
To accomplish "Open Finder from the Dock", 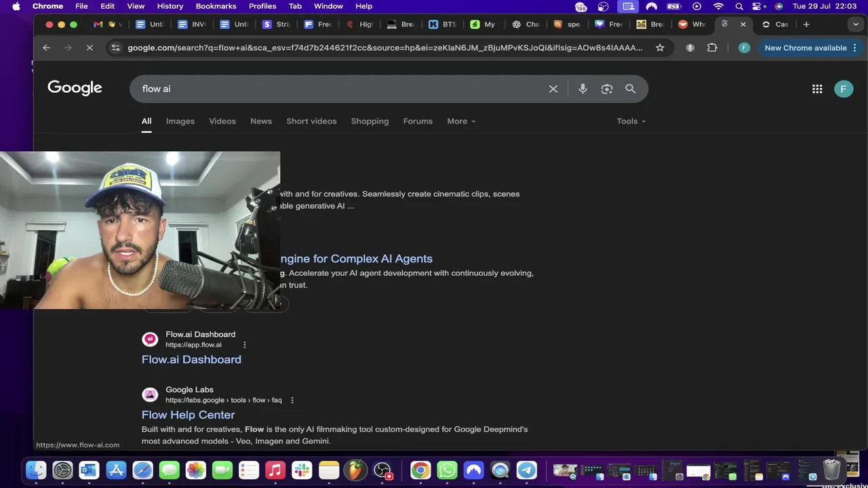I will click(x=36, y=470).
